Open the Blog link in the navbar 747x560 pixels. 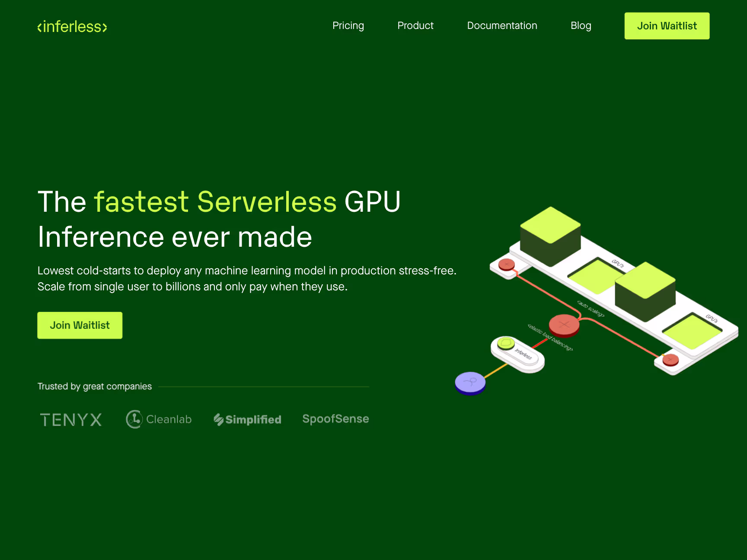point(581,26)
